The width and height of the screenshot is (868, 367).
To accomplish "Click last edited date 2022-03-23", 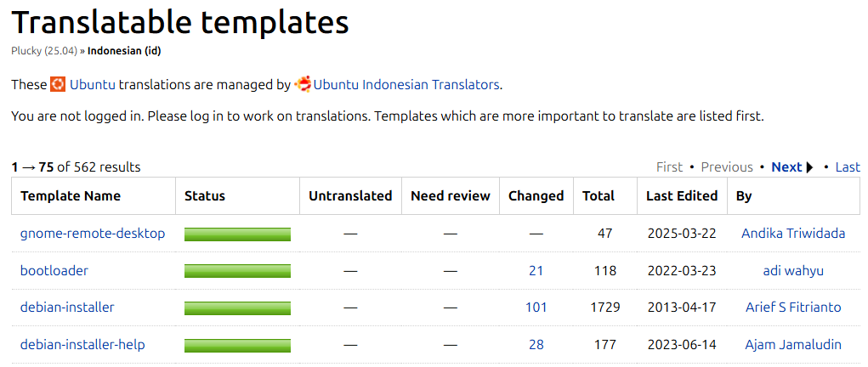I will (x=682, y=271).
